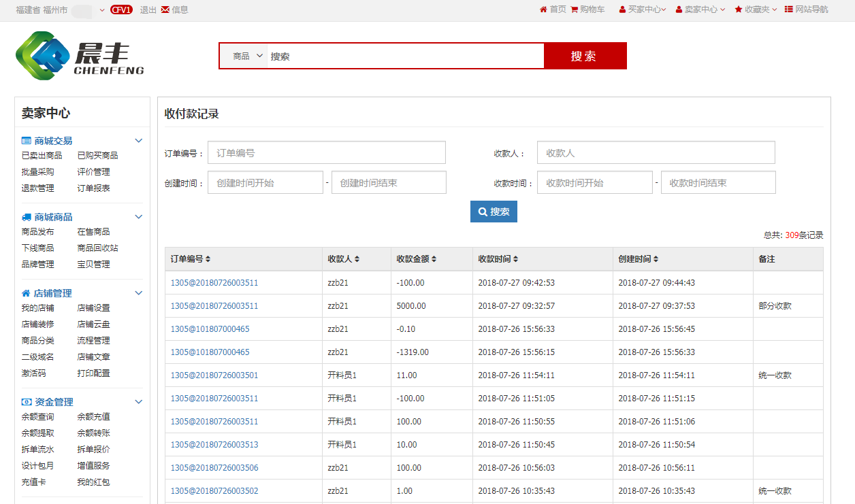Click the payee input field
The width and height of the screenshot is (855, 504).
pos(656,153)
